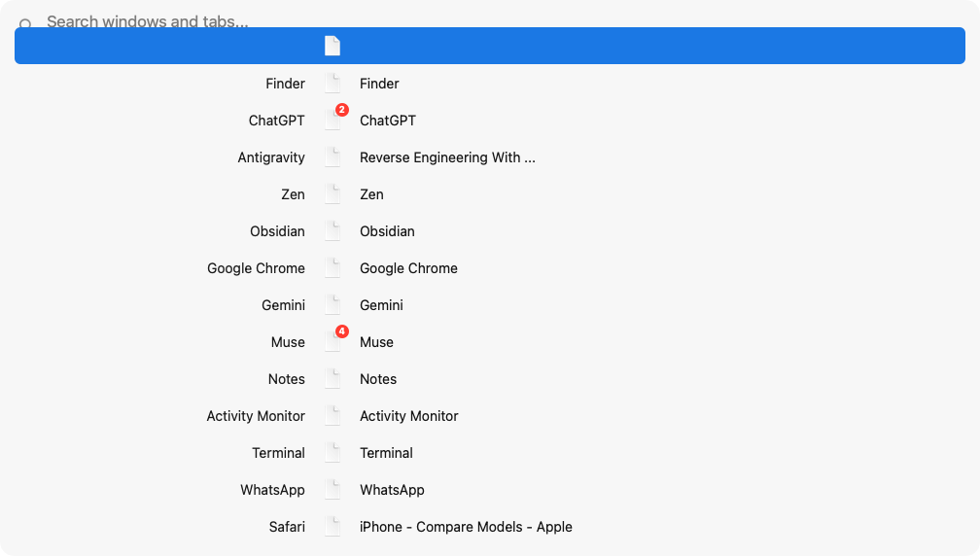
Task: Click the Zen row's app icon
Action: [x=332, y=193]
